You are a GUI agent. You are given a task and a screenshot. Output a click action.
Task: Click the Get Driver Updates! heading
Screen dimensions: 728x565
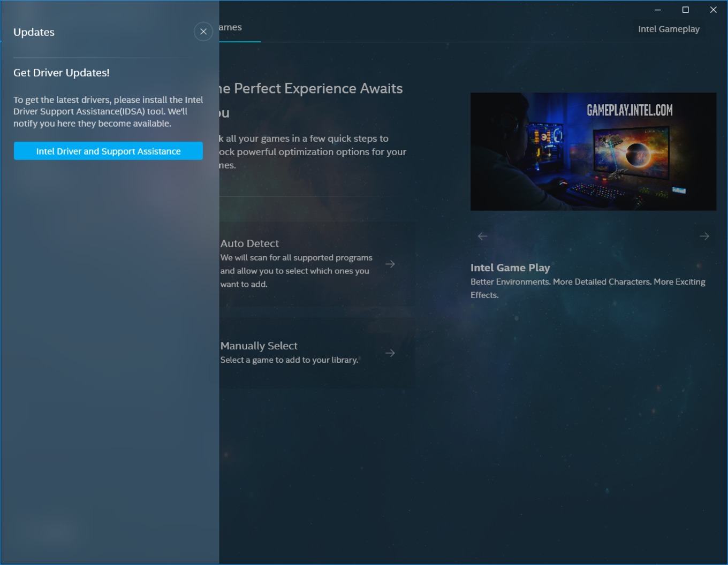[62, 73]
